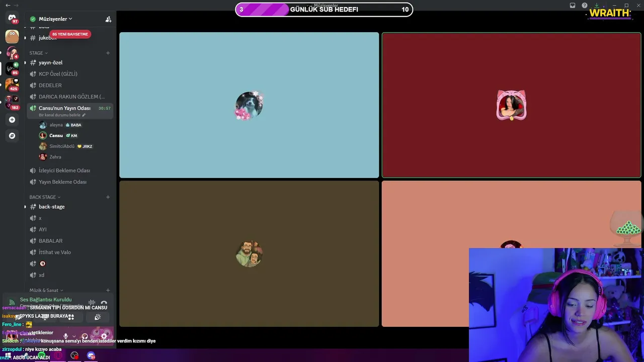This screenshot has height=362, width=644.
Task: Join İttihat ve Valo voice channel
Action: pos(69,252)
